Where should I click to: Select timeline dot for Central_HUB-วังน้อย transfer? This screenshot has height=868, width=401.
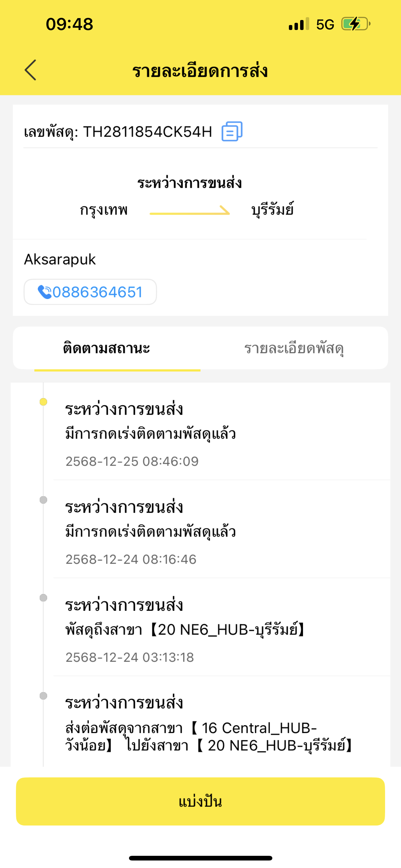tap(43, 696)
